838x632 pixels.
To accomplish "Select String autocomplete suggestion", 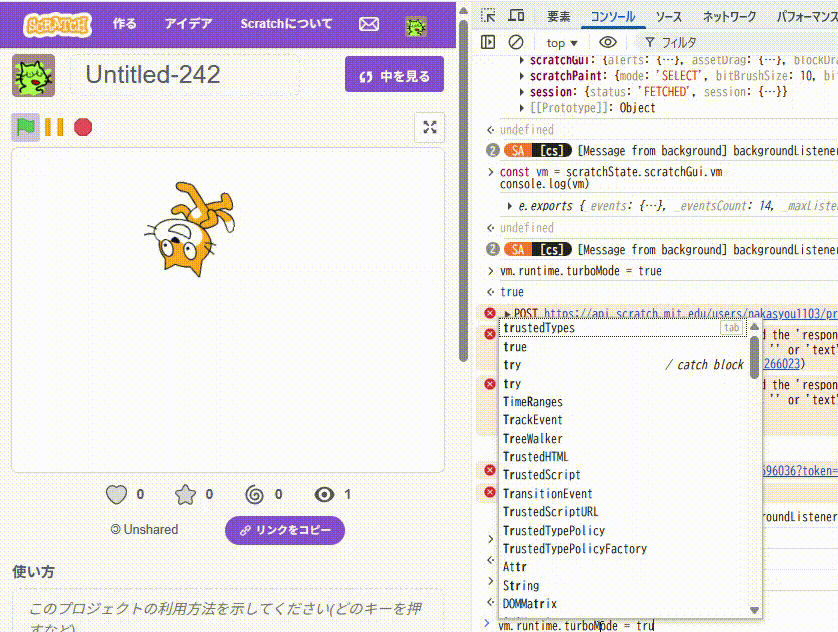I will pyautogui.click(x=623, y=586).
